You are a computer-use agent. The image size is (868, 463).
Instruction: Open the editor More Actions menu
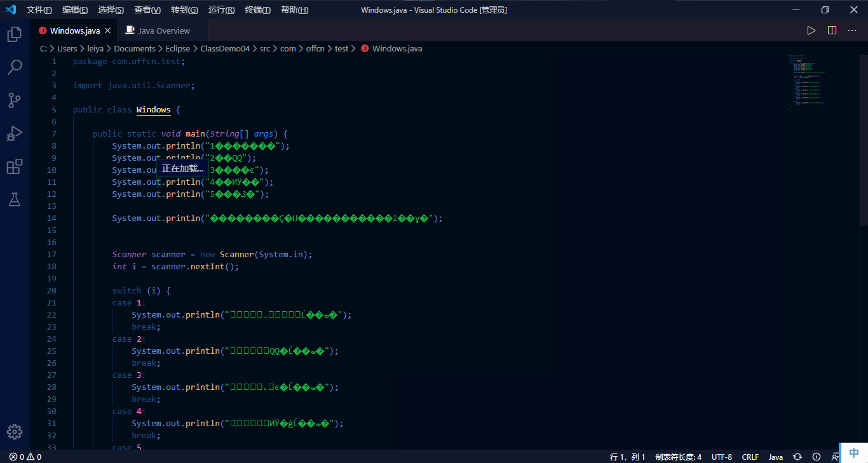[851, 29]
